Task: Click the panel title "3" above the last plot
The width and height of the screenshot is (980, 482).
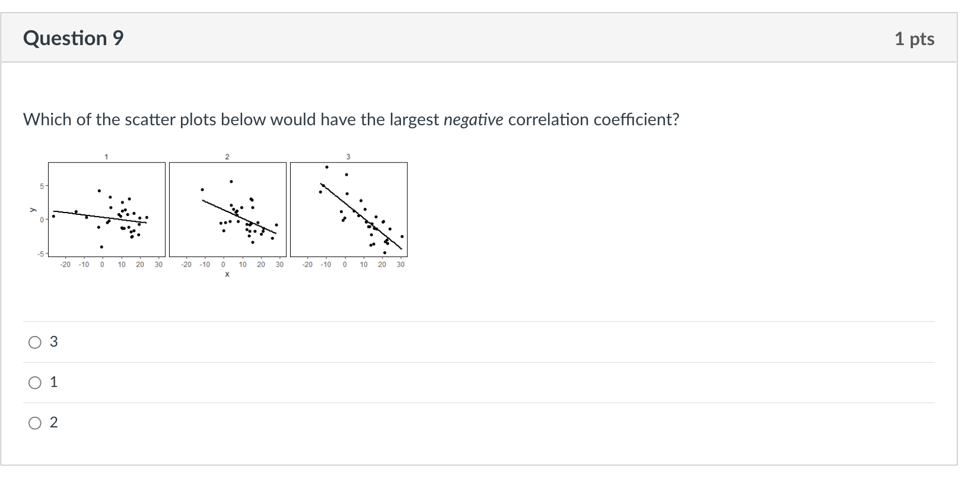Action: coord(348,157)
